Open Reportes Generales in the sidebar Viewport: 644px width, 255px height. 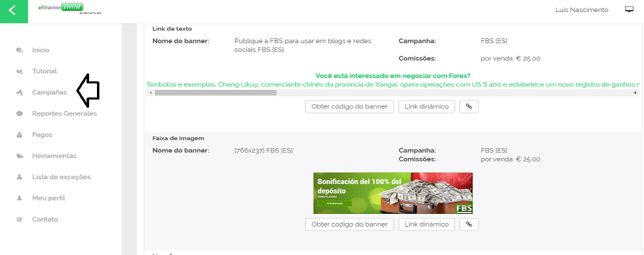tap(64, 113)
